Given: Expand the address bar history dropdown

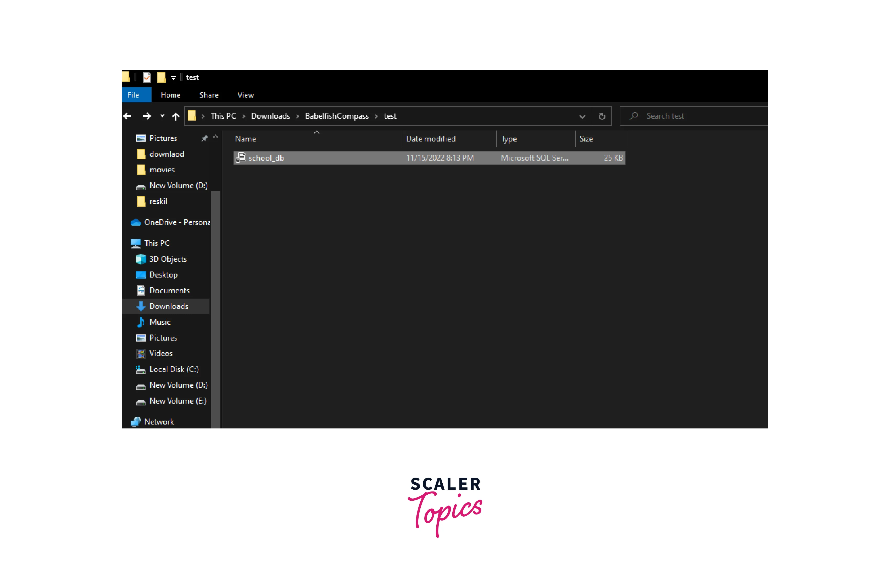Looking at the screenshot, I should click(x=582, y=116).
